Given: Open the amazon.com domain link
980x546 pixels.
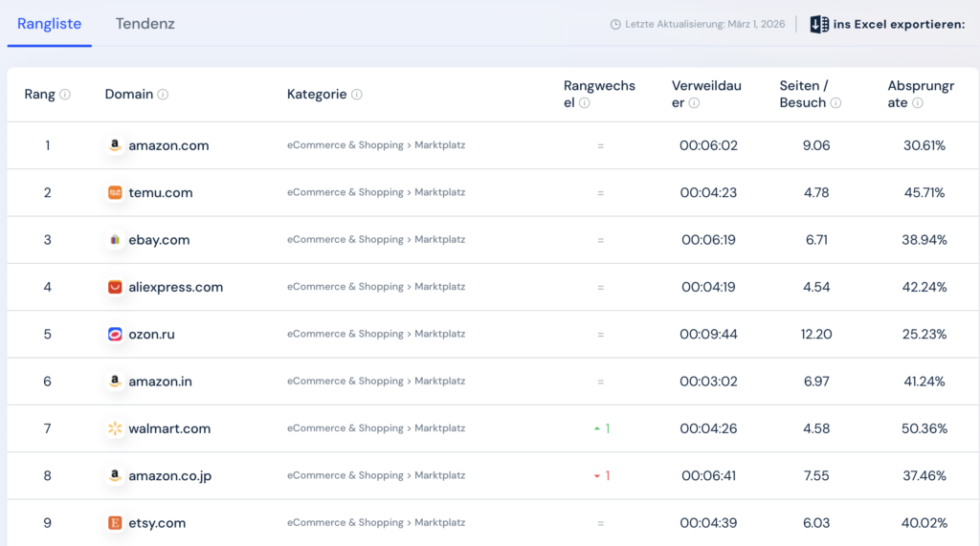Looking at the screenshot, I should coord(168,146).
